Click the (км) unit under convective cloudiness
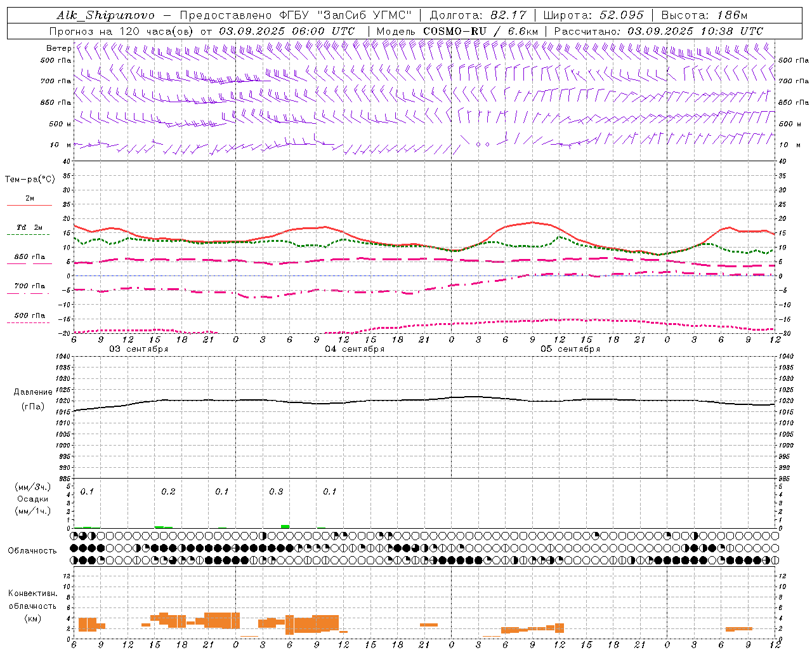The image size is (812, 650). click(x=32, y=618)
